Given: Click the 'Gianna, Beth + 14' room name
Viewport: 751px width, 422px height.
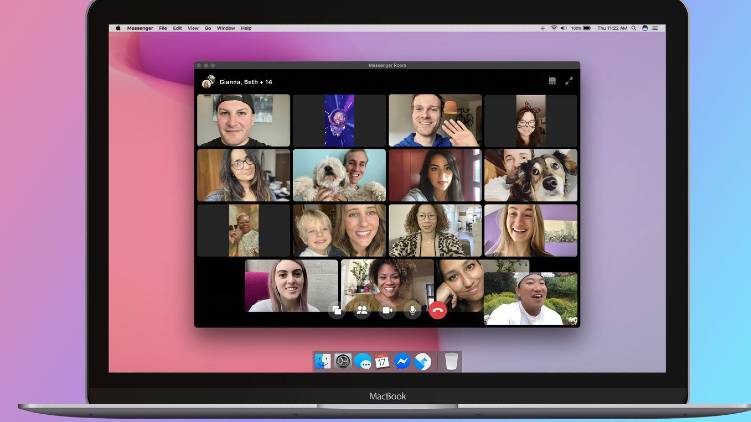Looking at the screenshot, I should 246,82.
